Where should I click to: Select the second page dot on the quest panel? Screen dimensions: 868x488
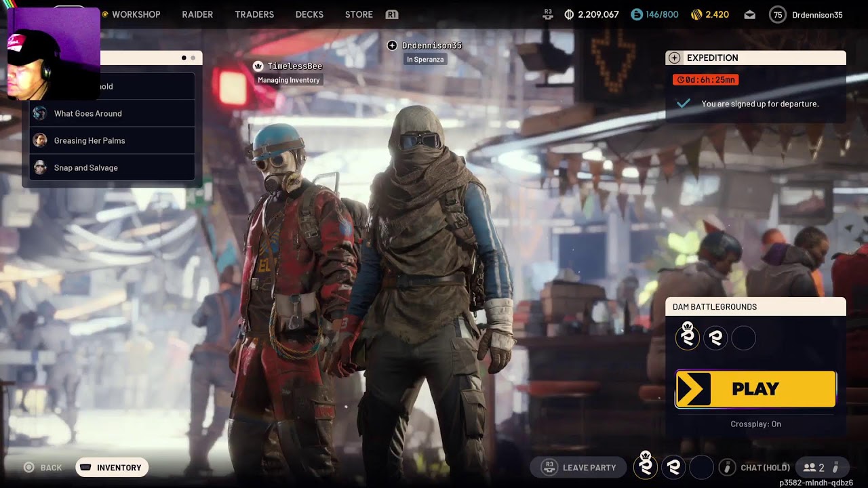coord(193,58)
